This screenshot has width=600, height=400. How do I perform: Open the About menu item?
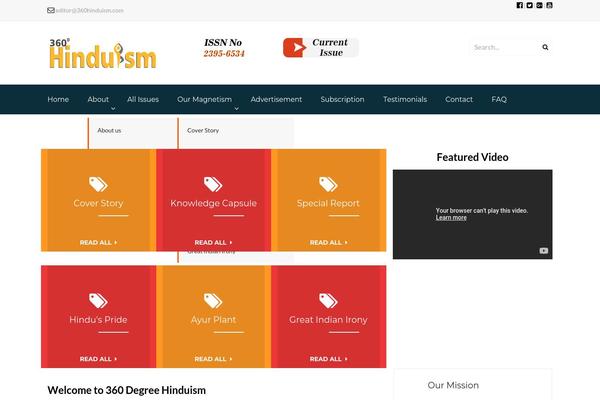point(98,99)
